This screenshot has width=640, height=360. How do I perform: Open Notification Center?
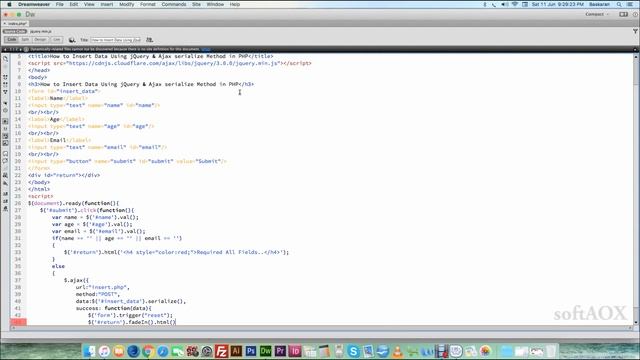pos(631,4)
